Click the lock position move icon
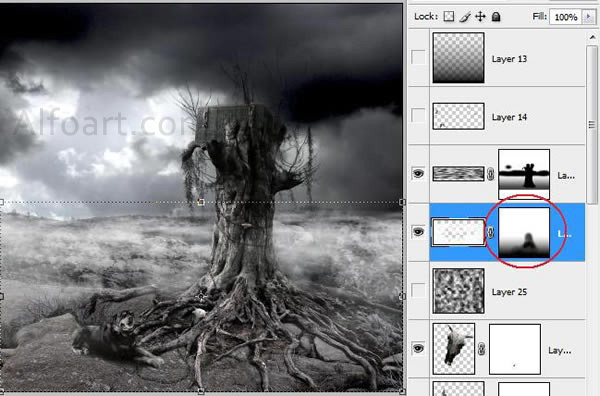 pyautogui.click(x=480, y=16)
